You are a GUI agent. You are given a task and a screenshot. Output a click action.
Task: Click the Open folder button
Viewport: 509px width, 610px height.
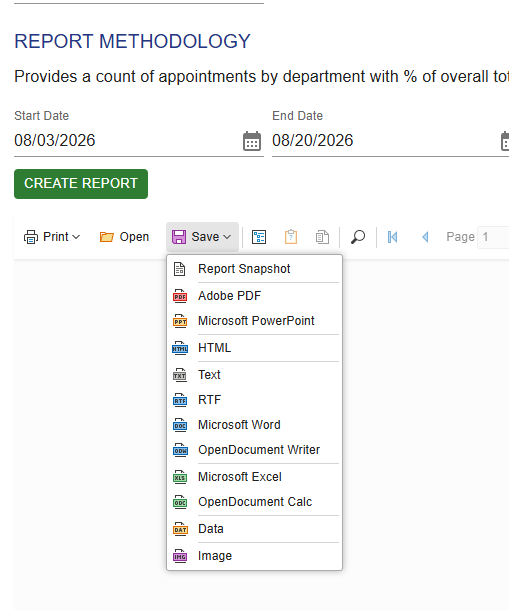[x=124, y=237]
